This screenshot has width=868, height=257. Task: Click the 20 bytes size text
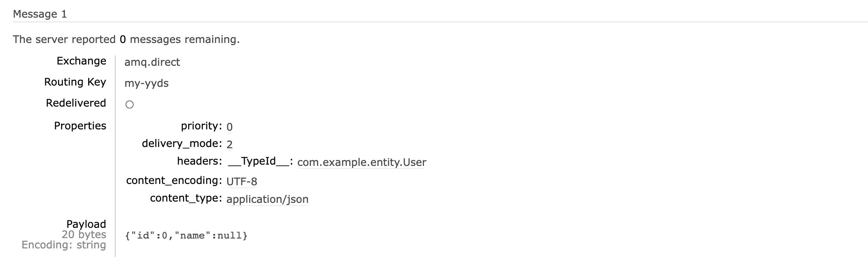84,235
